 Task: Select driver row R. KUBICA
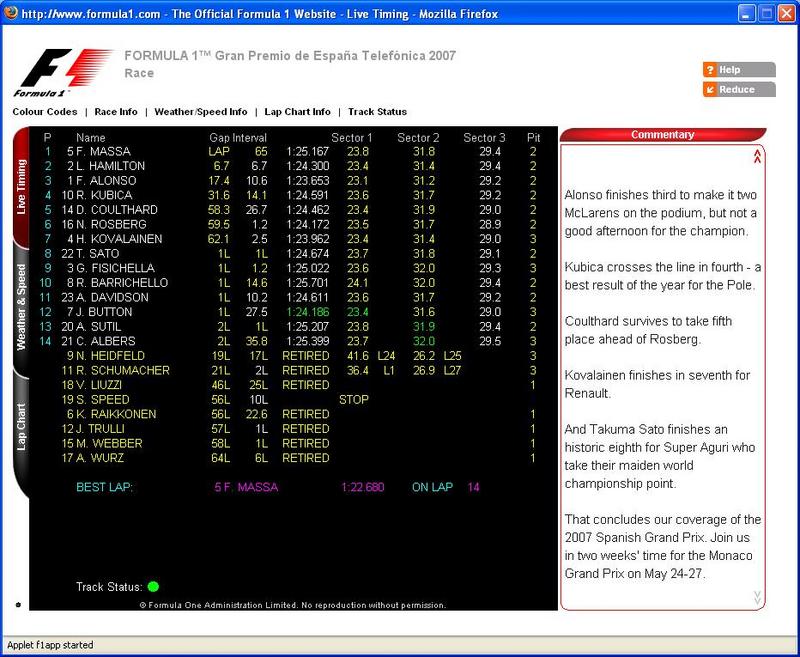tap(291, 195)
